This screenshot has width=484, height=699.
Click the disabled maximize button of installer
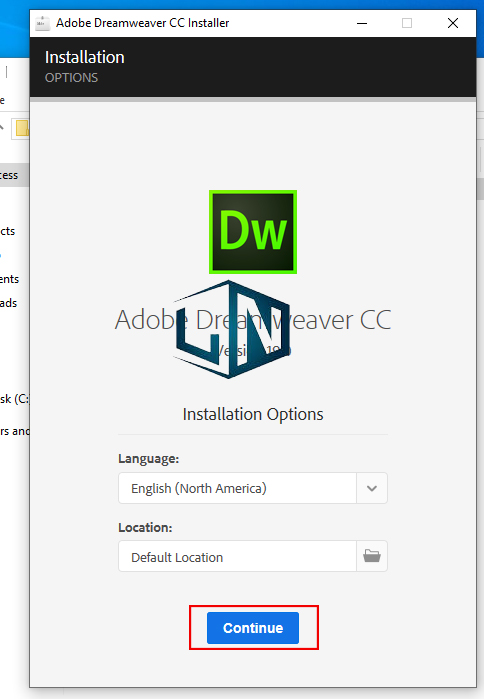(407, 23)
